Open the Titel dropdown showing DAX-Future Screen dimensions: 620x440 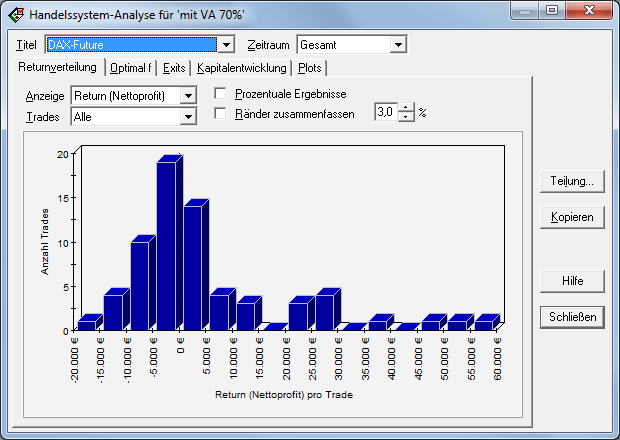coord(226,45)
